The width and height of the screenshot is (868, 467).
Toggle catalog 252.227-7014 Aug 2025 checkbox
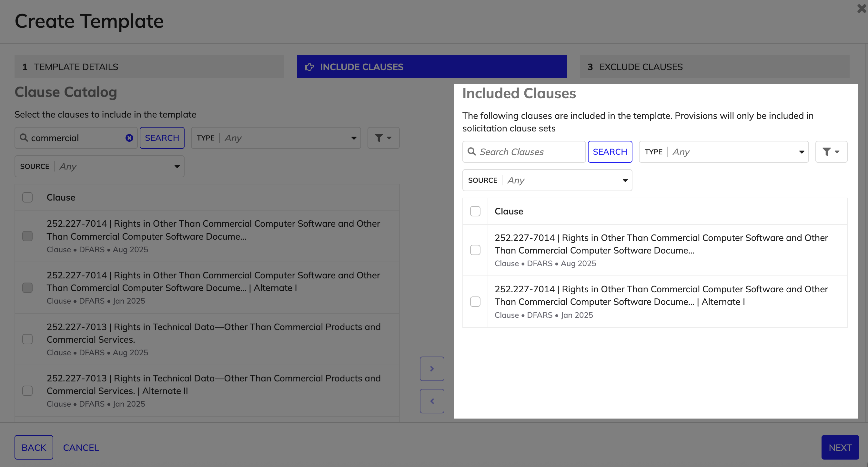[27, 236]
